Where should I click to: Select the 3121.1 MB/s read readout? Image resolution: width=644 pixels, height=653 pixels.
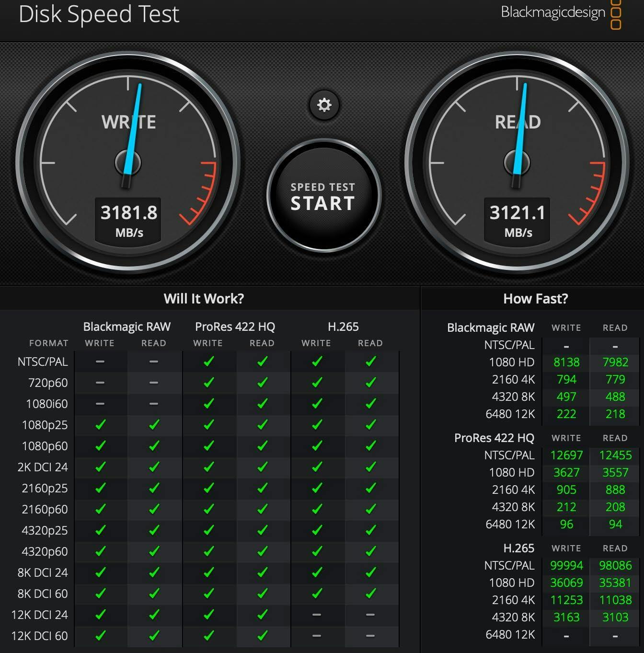(x=517, y=220)
